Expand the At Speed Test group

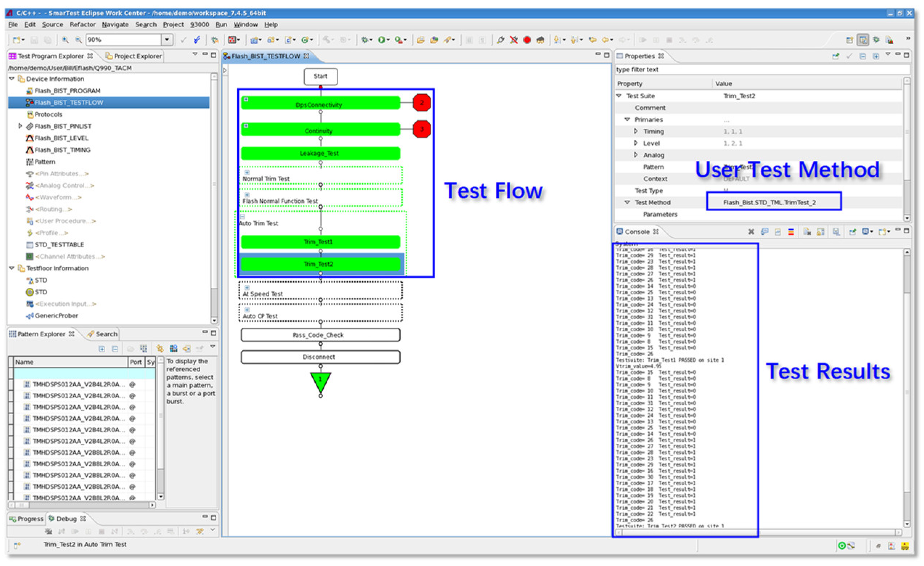pos(247,287)
